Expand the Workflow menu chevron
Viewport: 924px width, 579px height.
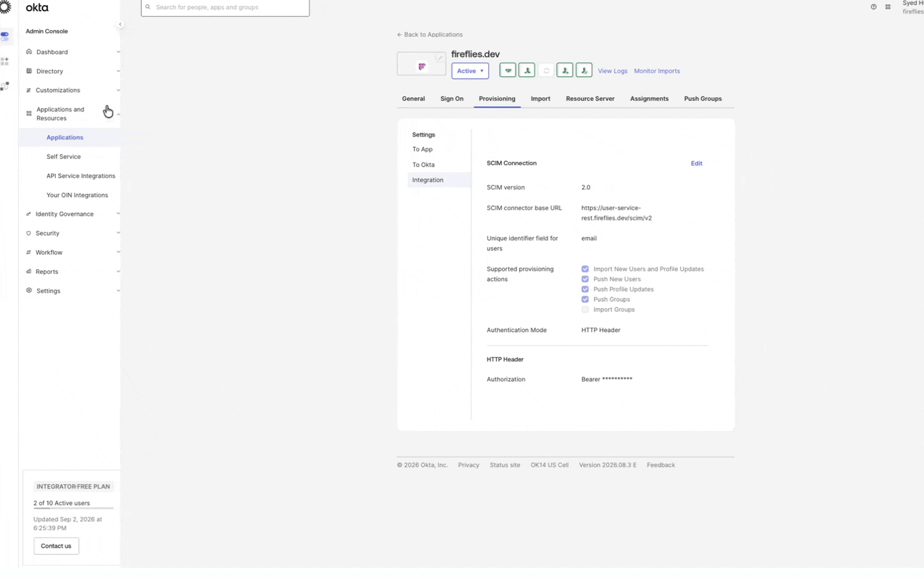pos(118,252)
